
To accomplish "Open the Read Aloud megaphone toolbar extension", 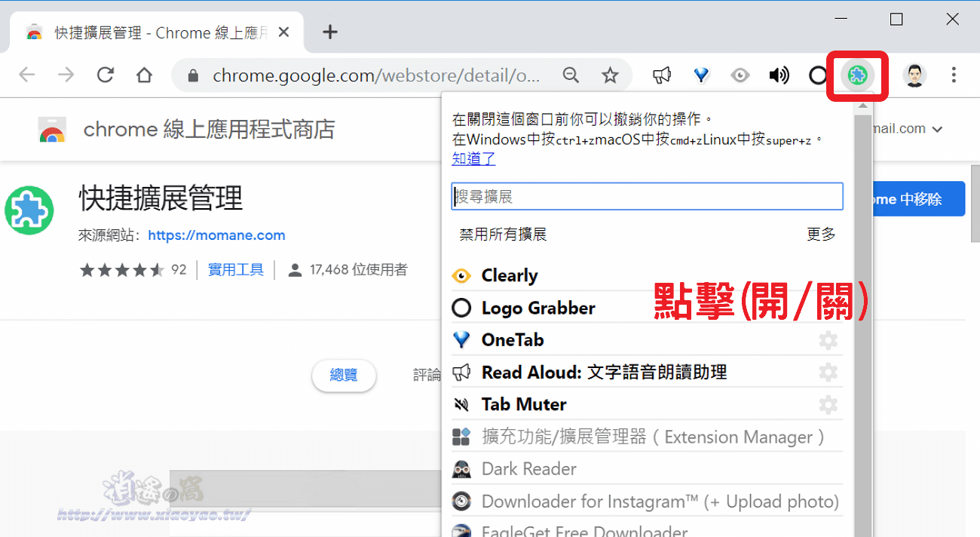I will tap(662, 75).
